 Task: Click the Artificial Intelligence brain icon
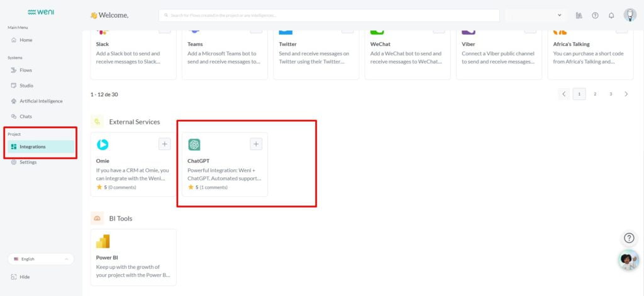click(14, 101)
